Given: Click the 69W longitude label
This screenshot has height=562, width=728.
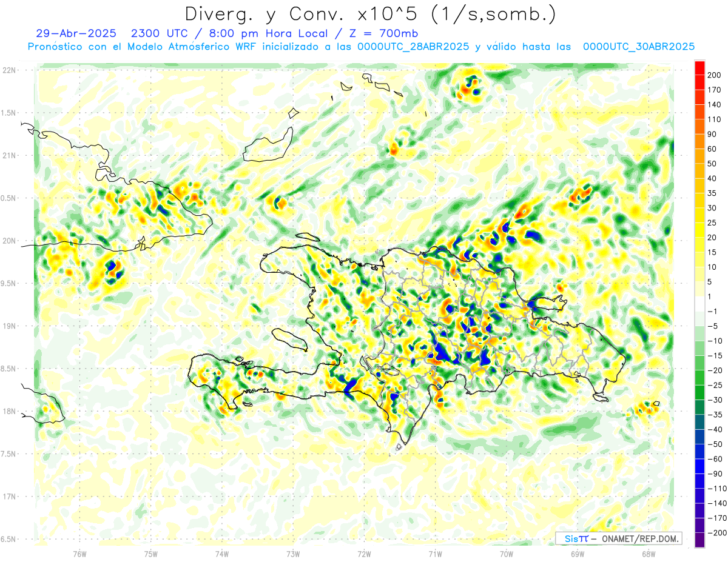Looking at the screenshot, I should pyautogui.click(x=578, y=554).
